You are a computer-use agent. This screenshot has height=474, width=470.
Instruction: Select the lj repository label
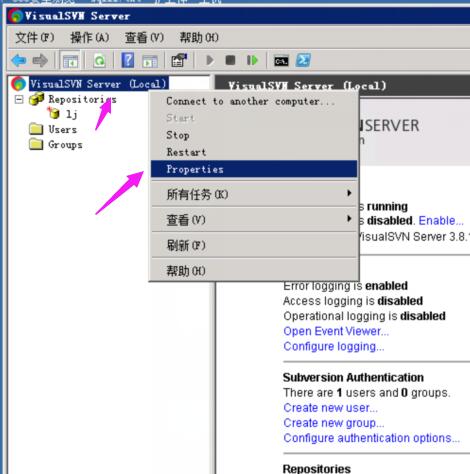71,114
